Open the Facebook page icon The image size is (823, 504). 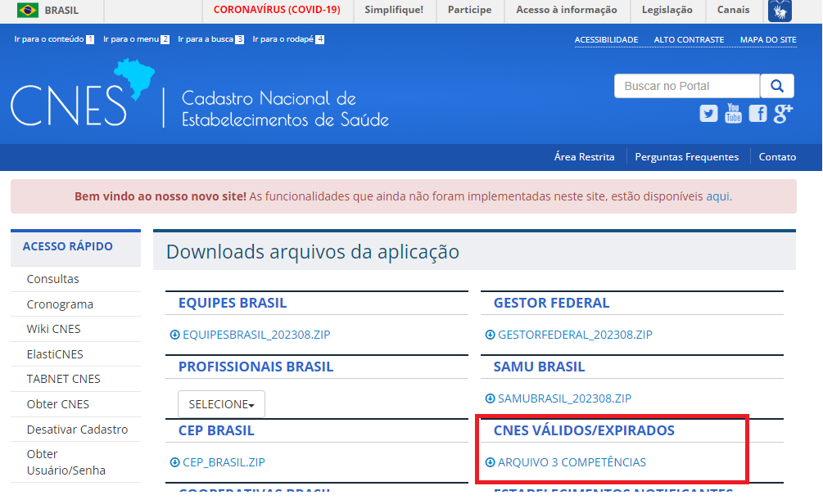pos(757,114)
